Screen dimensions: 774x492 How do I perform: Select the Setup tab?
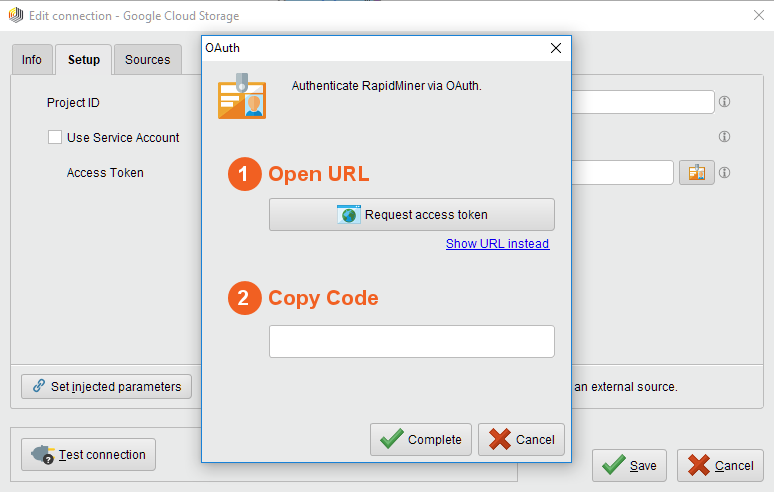pos(84,60)
